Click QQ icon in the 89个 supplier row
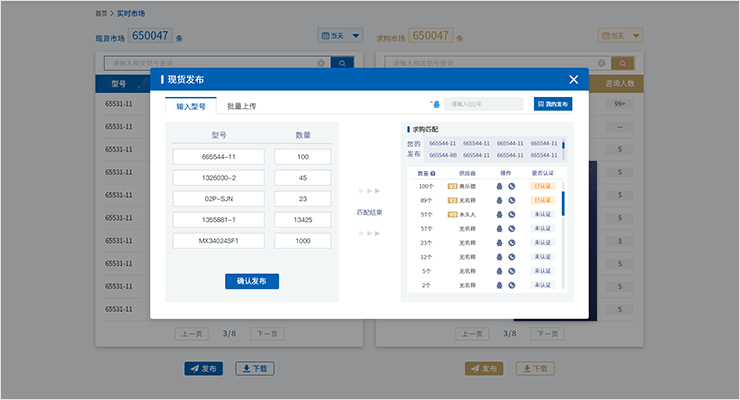 click(499, 200)
